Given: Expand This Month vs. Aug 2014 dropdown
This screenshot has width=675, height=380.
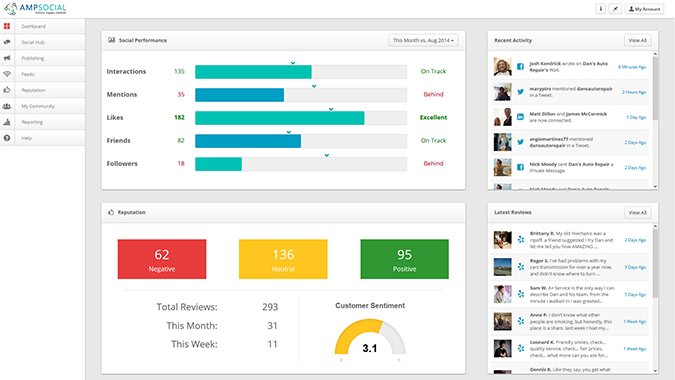Looking at the screenshot, I should pos(423,40).
